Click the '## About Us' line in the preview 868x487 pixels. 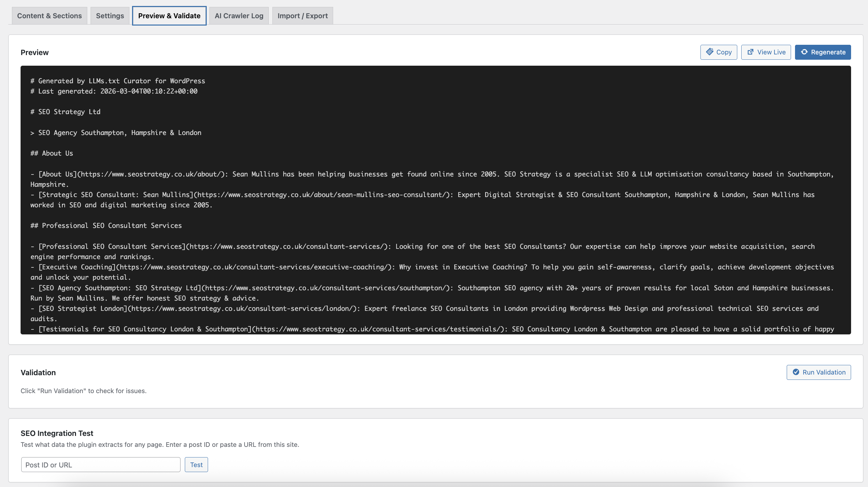52,154
